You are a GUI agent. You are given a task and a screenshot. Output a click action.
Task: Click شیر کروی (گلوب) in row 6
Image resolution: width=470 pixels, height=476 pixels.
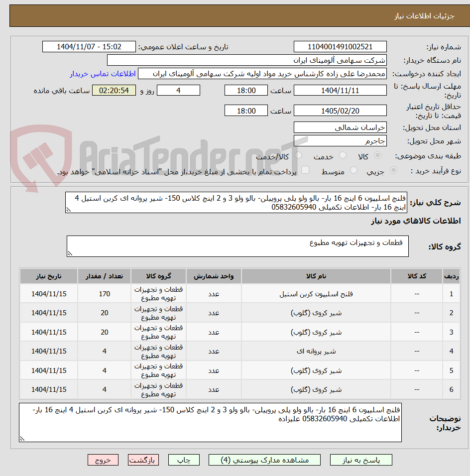coord(316,389)
